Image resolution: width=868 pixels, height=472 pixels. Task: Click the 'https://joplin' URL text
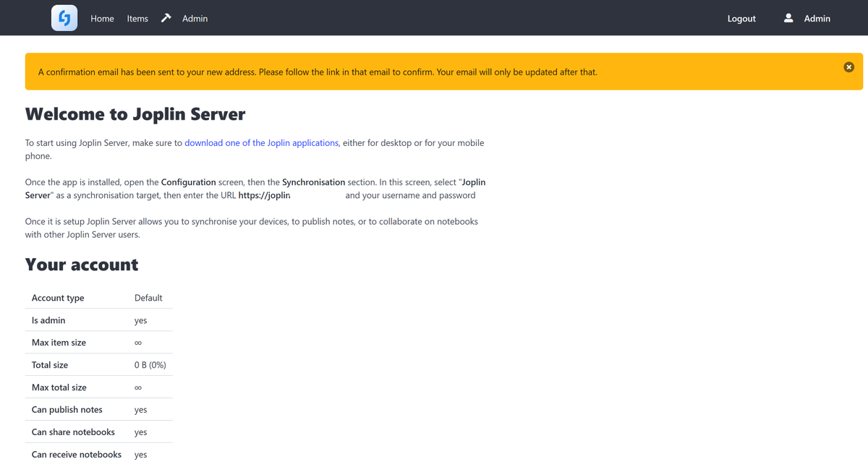(264, 195)
